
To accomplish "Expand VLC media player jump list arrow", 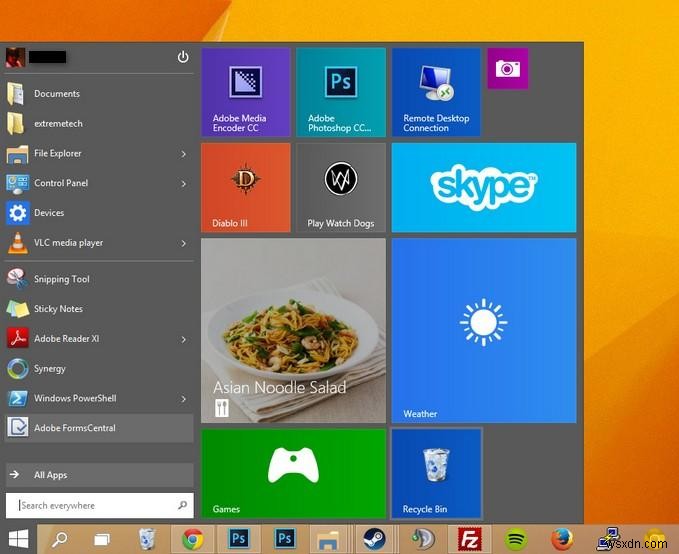I will 184,243.
